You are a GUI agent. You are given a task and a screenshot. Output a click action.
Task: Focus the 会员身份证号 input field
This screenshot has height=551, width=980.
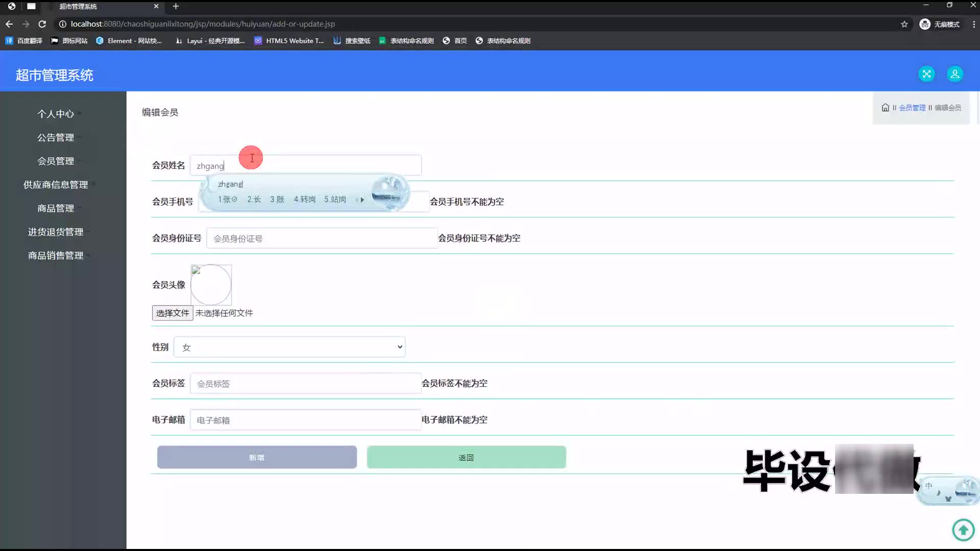[x=322, y=238]
